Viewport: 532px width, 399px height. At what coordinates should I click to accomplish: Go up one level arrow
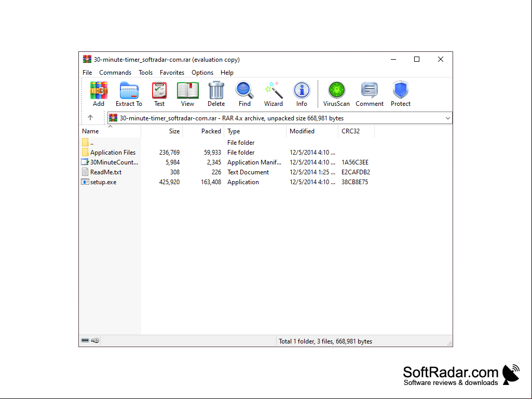(x=90, y=118)
